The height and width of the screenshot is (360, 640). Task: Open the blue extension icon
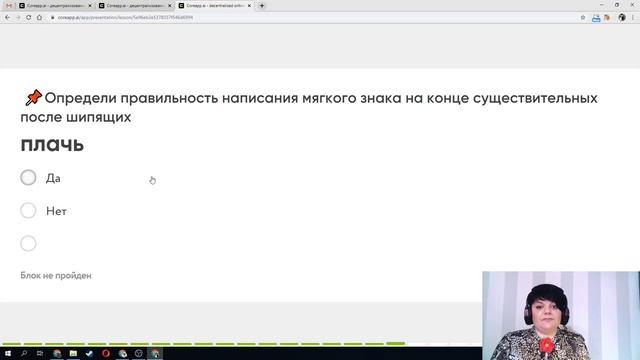click(596, 18)
